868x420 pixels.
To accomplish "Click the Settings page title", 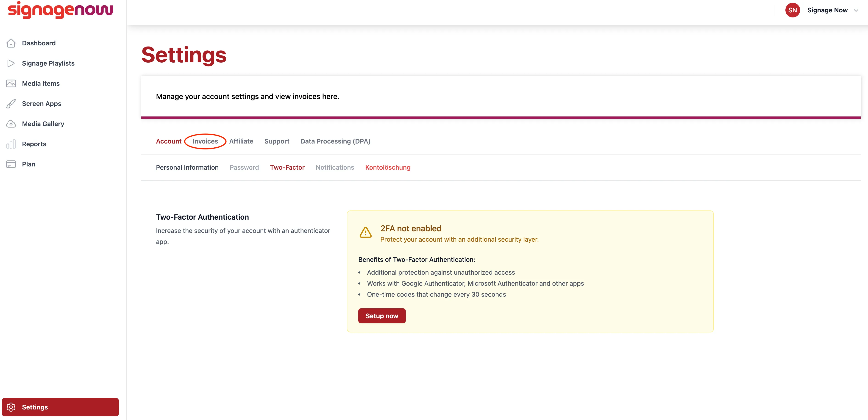I will coord(184,55).
